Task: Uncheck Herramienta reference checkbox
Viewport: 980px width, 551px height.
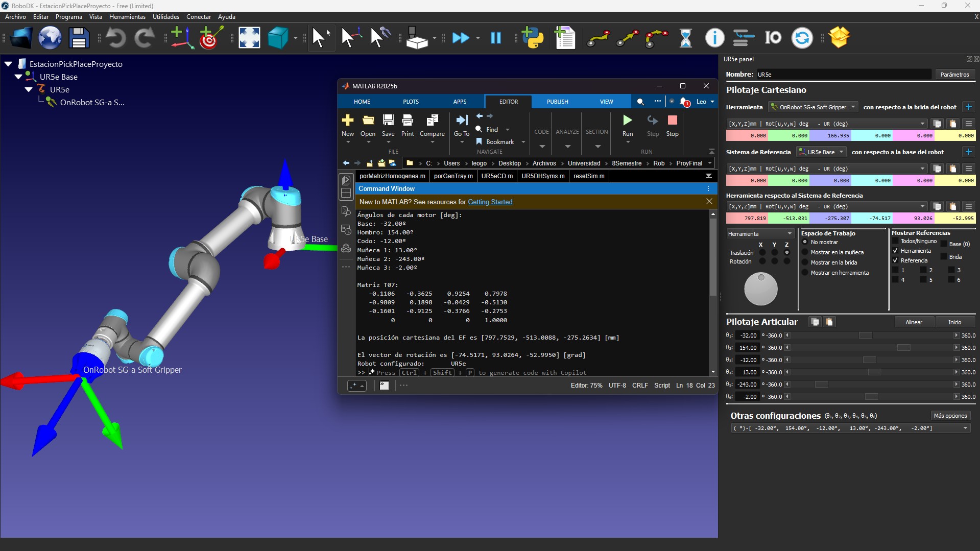Action: tap(895, 251)
